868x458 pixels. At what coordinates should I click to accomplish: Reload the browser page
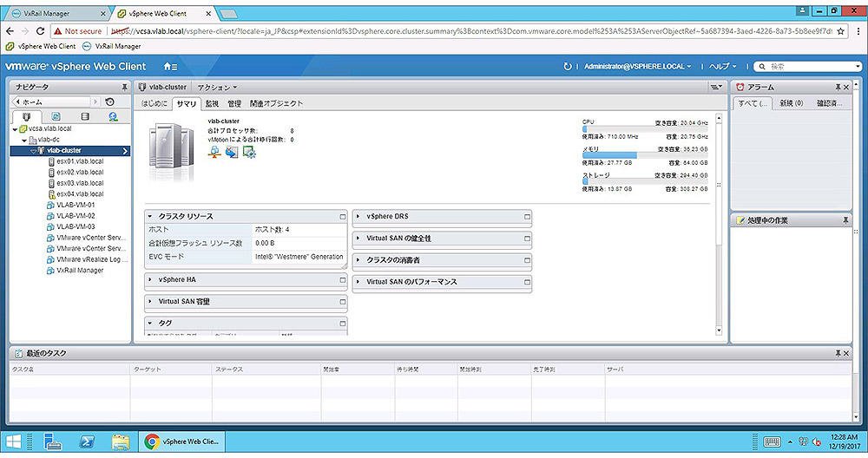click(x=40, y=31)
